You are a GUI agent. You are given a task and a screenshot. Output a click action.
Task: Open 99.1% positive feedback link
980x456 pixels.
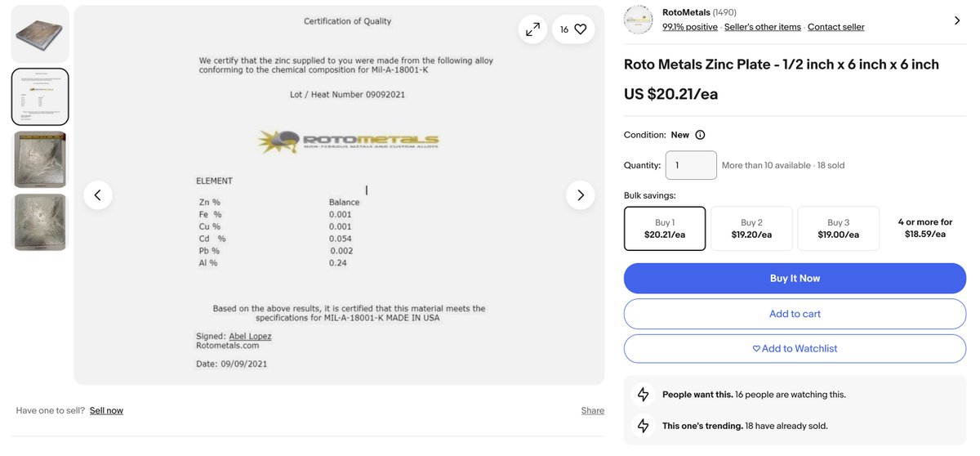coord(690,27)
